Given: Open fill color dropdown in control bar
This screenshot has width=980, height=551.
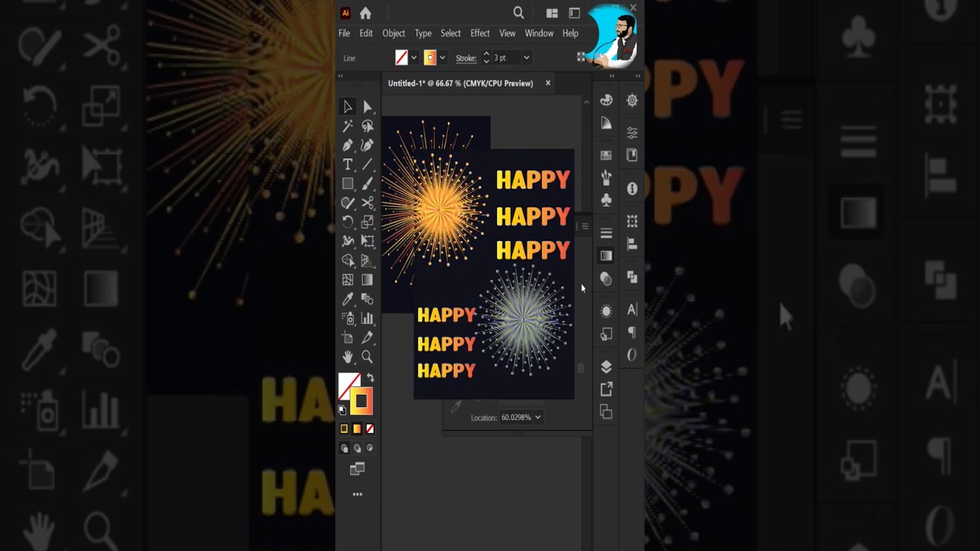Looking at the screenshot, I should (x=413, y=57).
